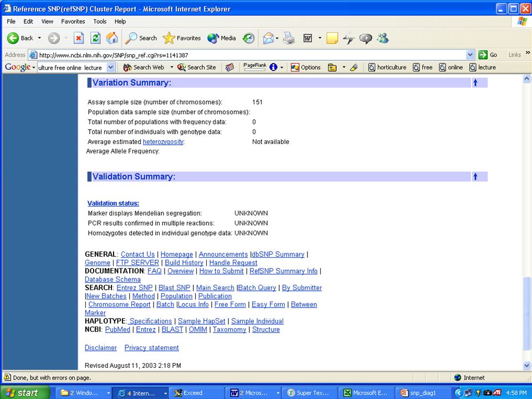Click the Back navigation button
Image resolution: width=532 pixels, height=399 pixels.
pyautogui.click(x=21, y=38)
